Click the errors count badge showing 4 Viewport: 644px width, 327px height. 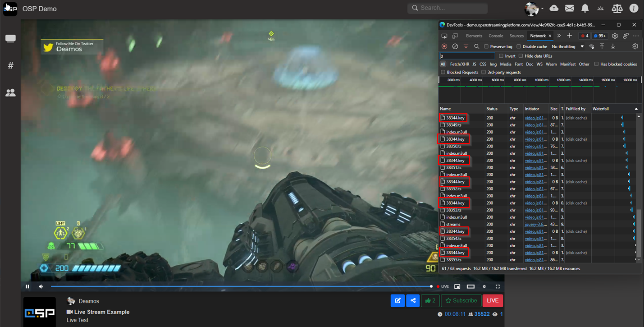(x=585, y=36)
